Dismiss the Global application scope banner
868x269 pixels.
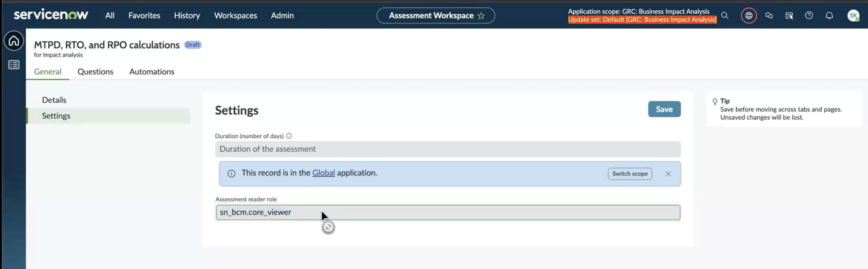click(x=668, y=173)
